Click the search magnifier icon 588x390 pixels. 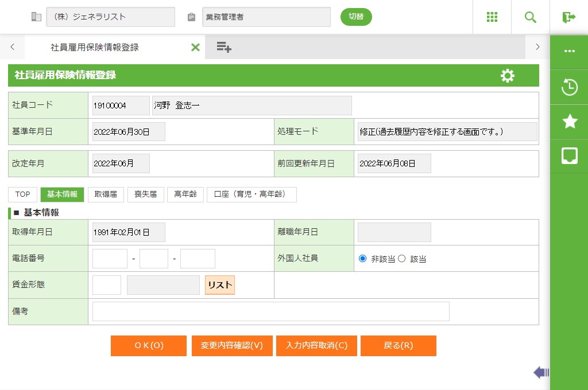[x=531, y=17]
